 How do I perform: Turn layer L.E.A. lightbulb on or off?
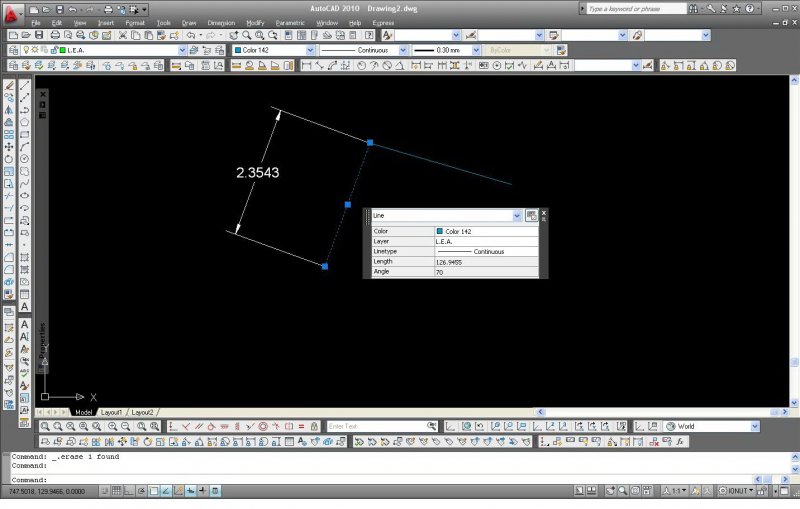click(27, 49)
